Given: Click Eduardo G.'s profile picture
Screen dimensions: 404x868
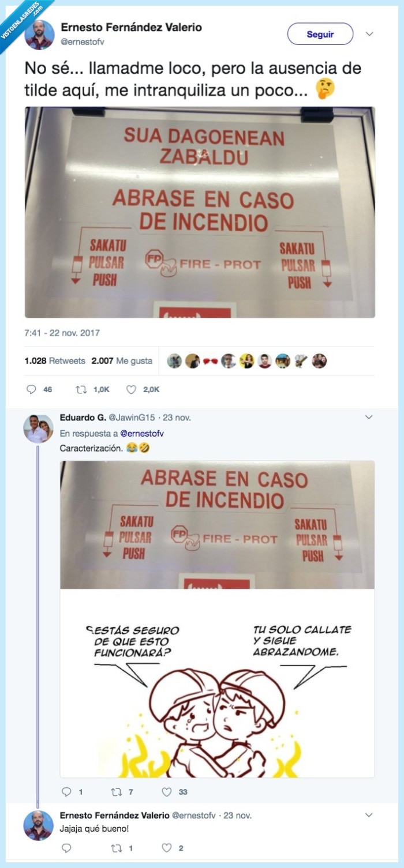Looking at the screenshot, I should (x=39, y=429).
